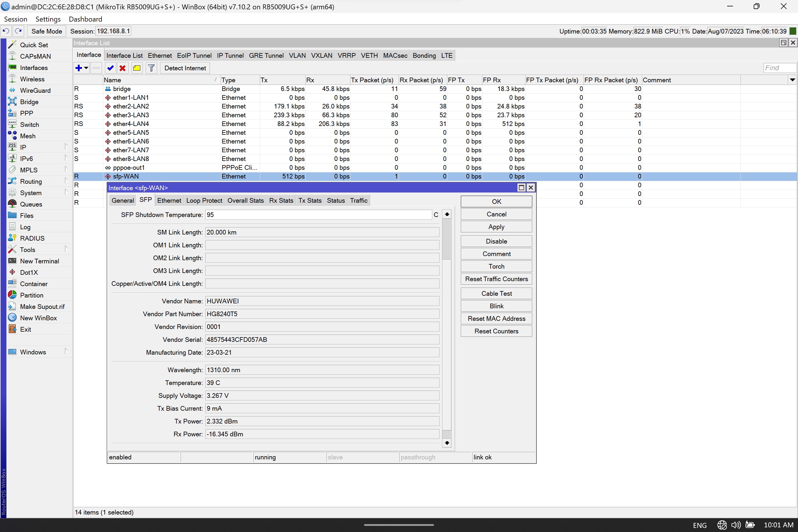Click the red X disable icon
Image resolution: width=798 pixels, height=532 pixels.
point(123,68)
